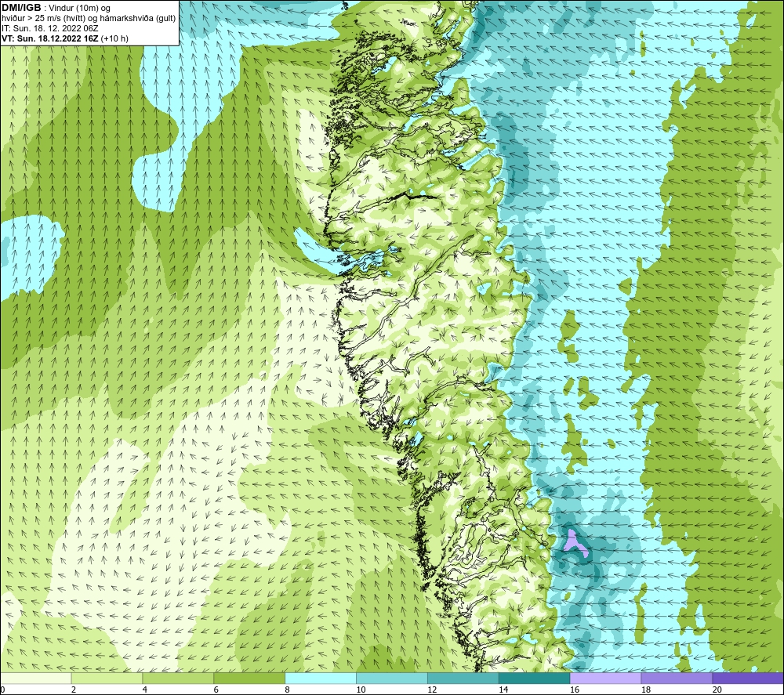This screenshot has width=784, height=695.
Task: Click the 'Vindur (10m) og' header text
Action: [x=79, y=8]
